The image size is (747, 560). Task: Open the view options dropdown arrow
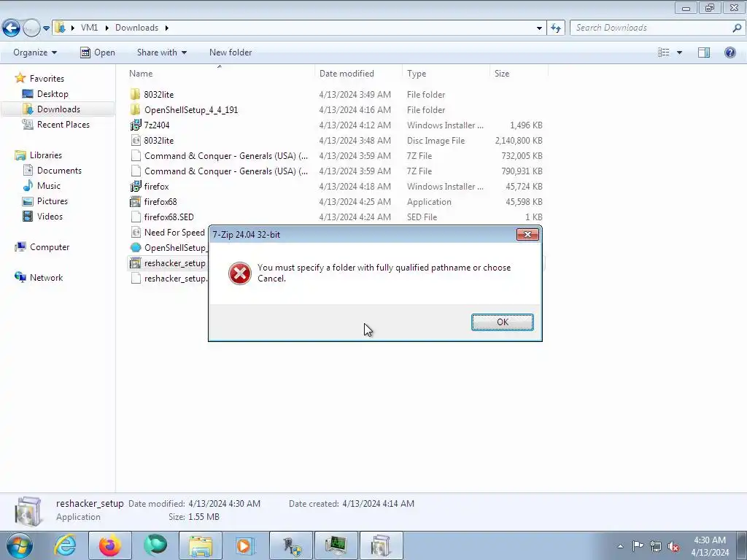click(x=679, y=52)
